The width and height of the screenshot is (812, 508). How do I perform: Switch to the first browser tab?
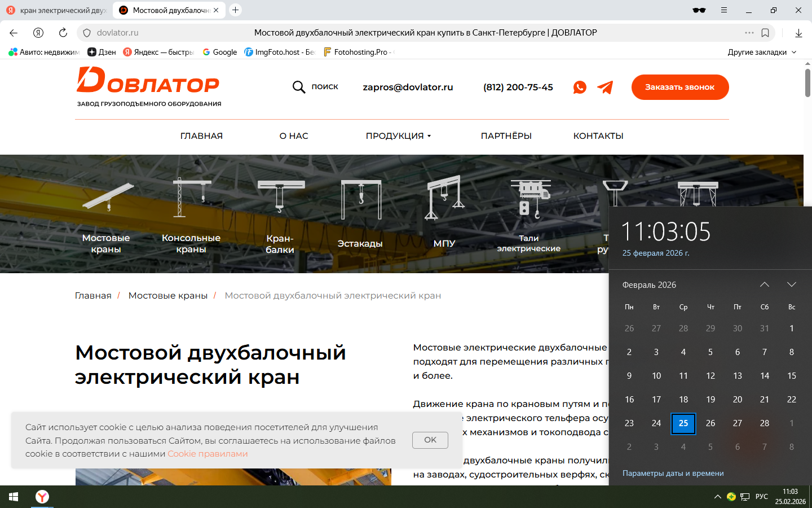click(56, 10)
